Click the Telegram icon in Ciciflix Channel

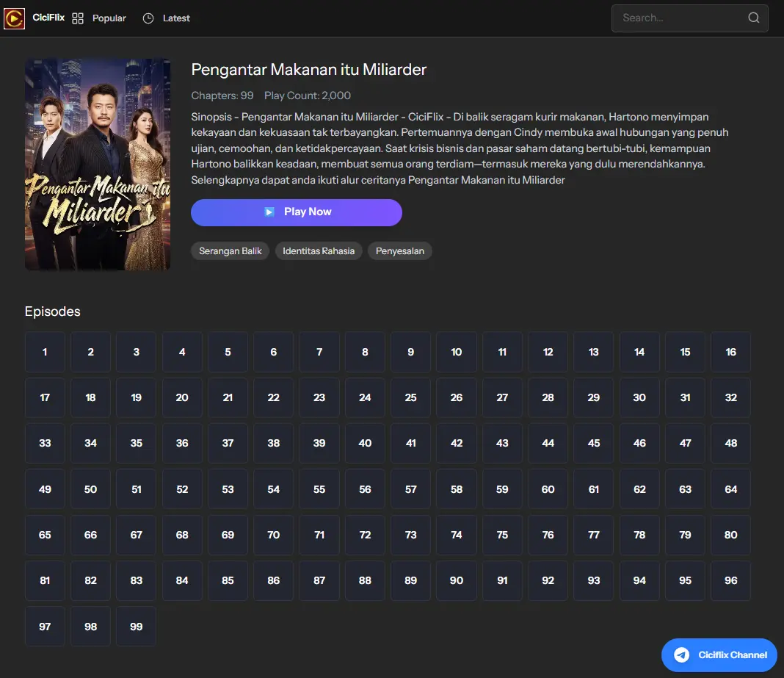(x=682, y=654)
